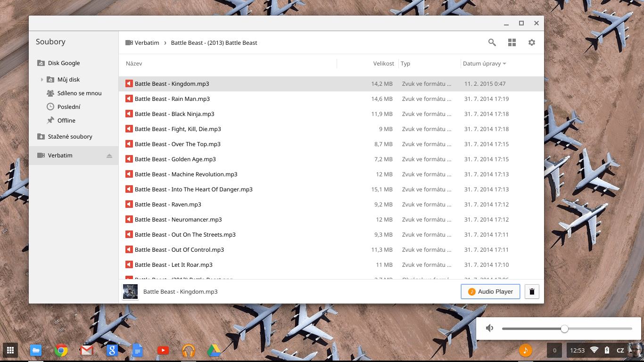Open the Wi-Fi status icon

(594, 350)
